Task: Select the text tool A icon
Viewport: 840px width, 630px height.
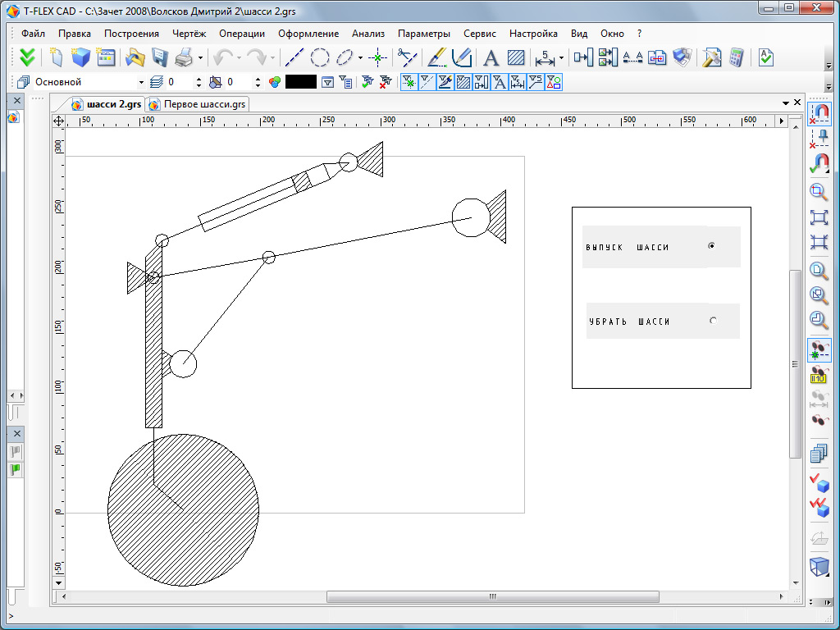Action: (x=491, y=57)
